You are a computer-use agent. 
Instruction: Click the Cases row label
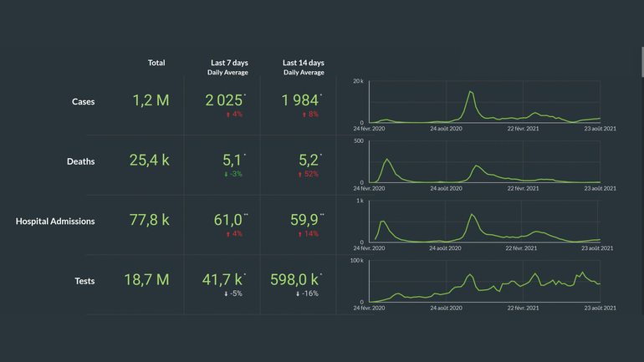pos(83,101)
